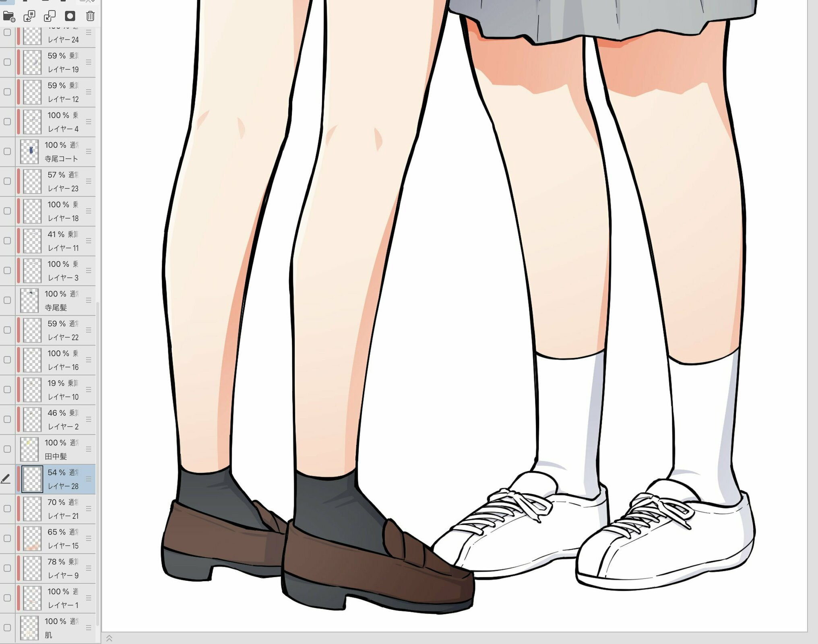Click the grip handle of 寺尾コート layer
The height and width of the screenshot is (644, 818).
(89, 151)
